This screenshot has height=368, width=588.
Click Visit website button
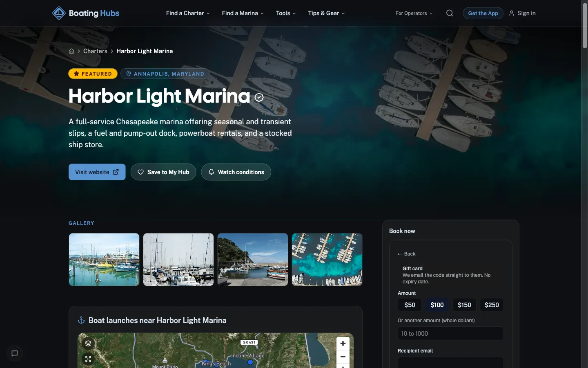[x=97, y=172]
